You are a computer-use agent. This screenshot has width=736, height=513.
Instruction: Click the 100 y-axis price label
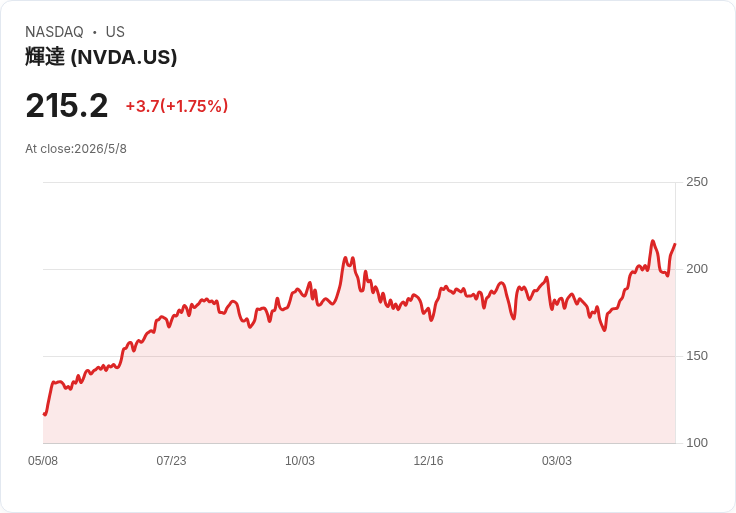pyautogui.click(x=697, y=443)
